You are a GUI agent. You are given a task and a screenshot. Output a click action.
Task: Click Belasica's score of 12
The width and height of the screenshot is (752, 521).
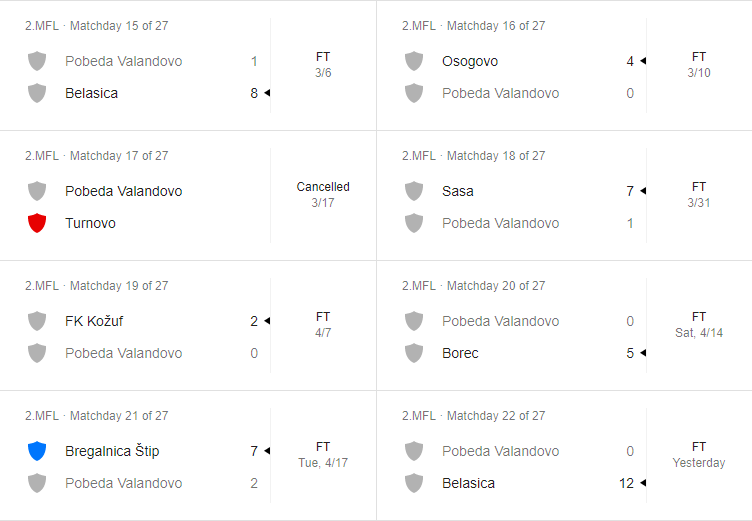pyautogui.click(x=627, y=483)
